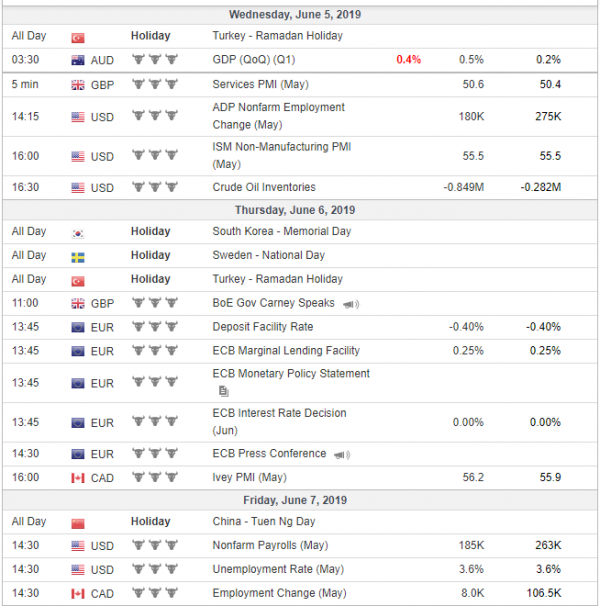Open the document icon under ECB Monetary Policy Statement
This screenshot has height=606, width=600.
click(x=223, y=392)
